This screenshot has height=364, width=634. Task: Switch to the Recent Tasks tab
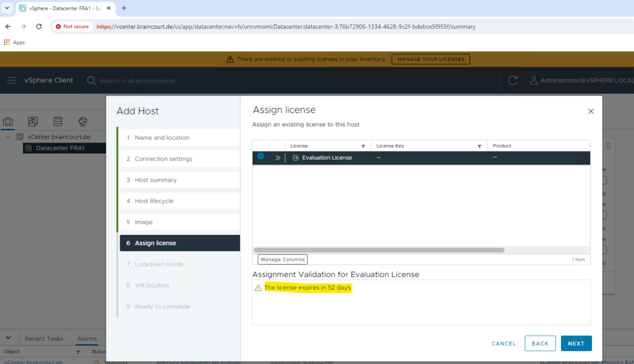(x=44, y=338)
